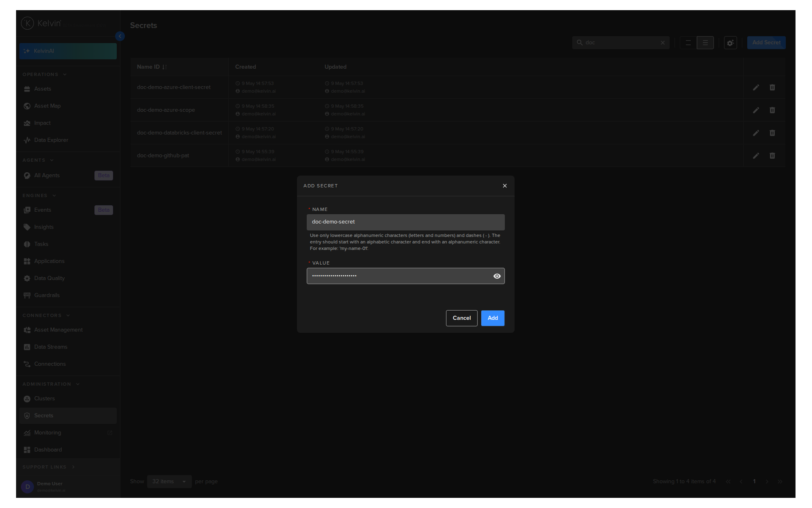Click the Tasks icon in sidebar
Screen dimensions: 812x508
(27, 244)
